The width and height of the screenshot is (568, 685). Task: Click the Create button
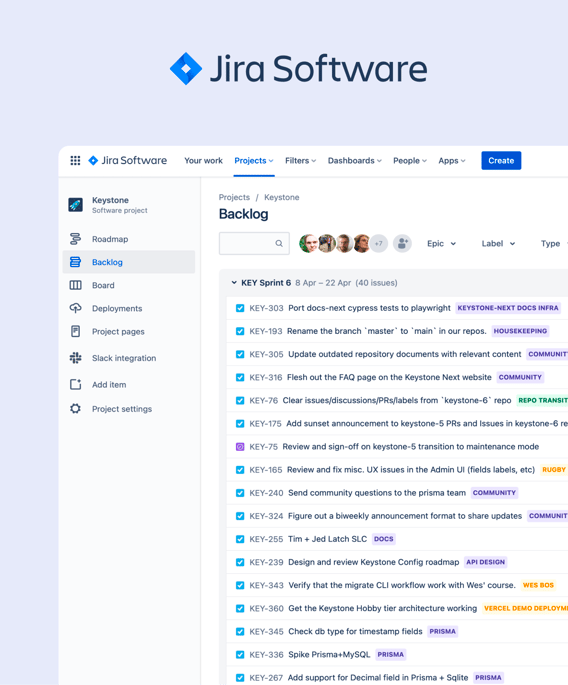[501, 160]
